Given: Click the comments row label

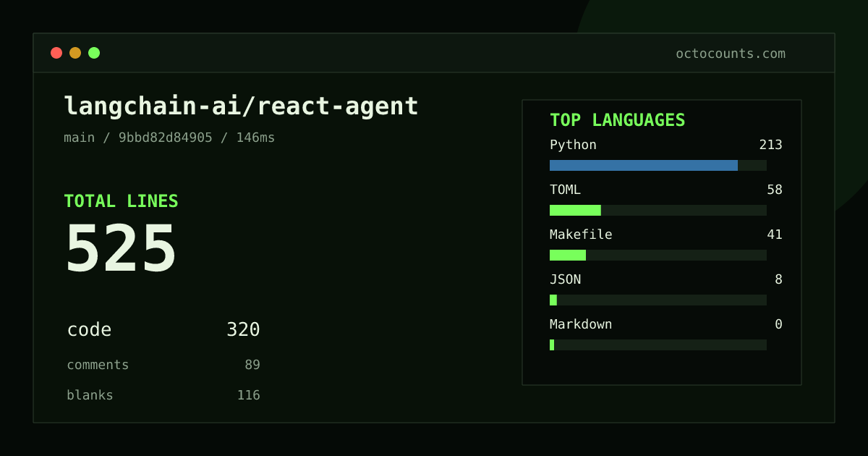Looking at the screenshot, I should point(98,365).
